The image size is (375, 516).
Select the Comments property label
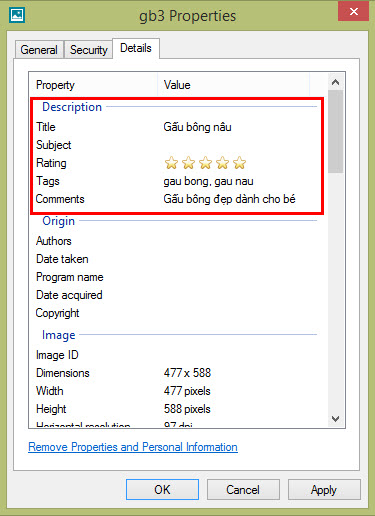(60, 199)
